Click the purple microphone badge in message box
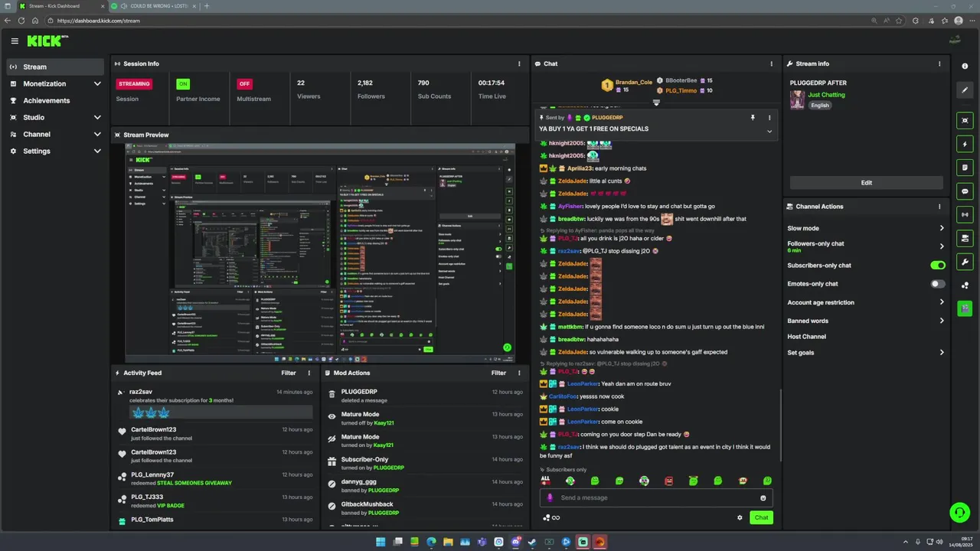980x551 pixels. click(550, 497)
